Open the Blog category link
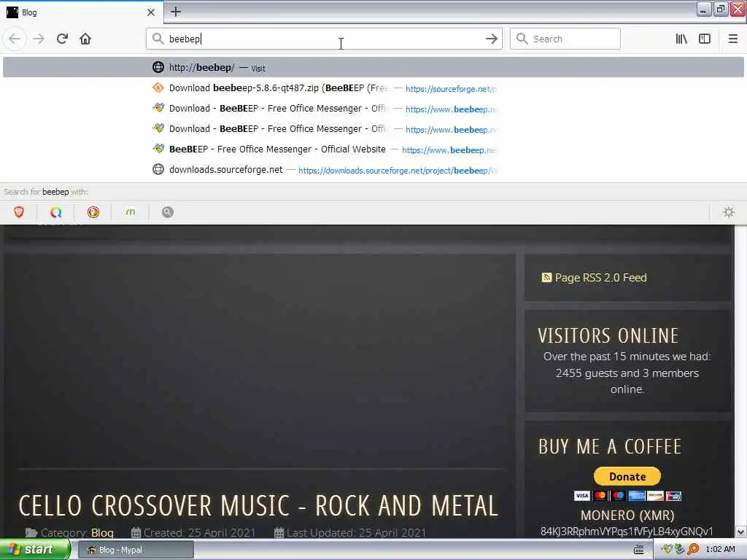Viewport: 747px width, 560px height. [x=102, y=532]
